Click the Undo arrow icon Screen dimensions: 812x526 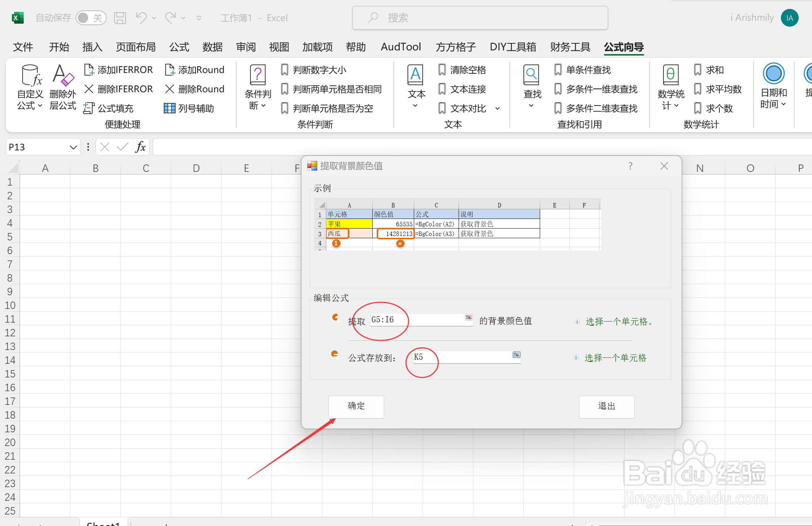[141, 17]
